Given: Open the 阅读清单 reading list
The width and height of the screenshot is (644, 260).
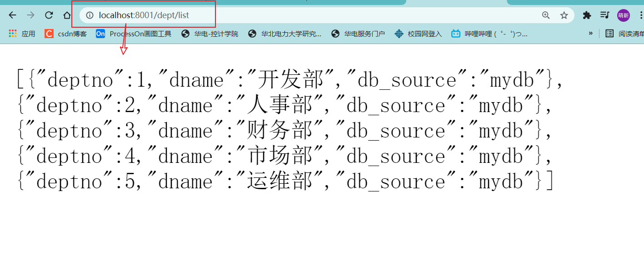Looking at the screenshot, I should [x=624, y=34].
